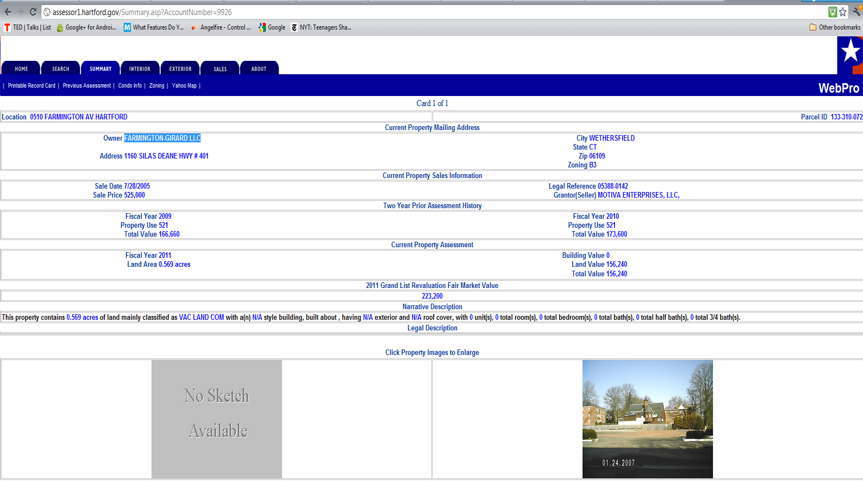
Task: Open the Exterior tab
Action: coord(180,69)
